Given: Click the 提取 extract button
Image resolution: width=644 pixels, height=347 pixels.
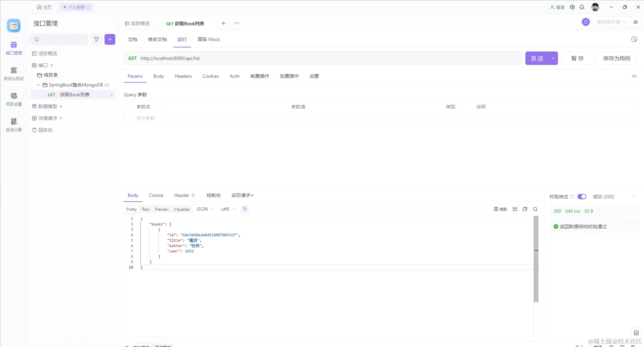Looking at the screenshot, I should point(500,209).
